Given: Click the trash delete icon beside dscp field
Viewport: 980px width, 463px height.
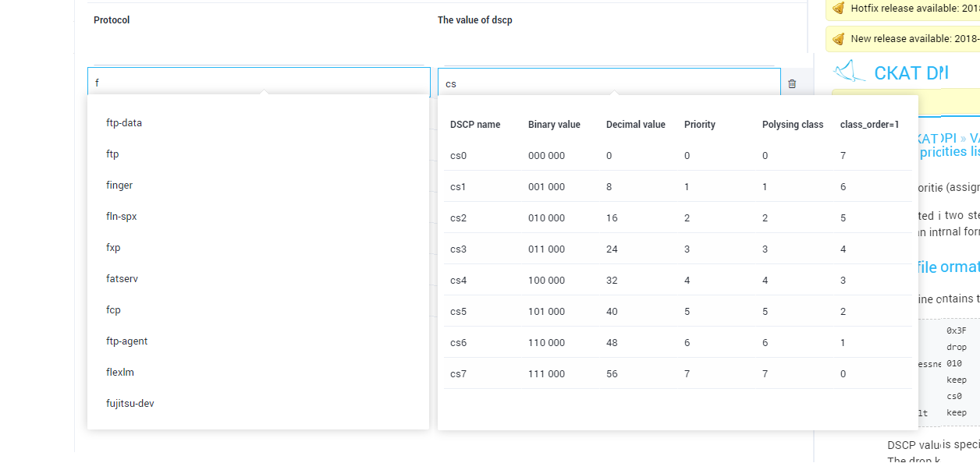Looking at the screenshot, I should tap(792, 83).
